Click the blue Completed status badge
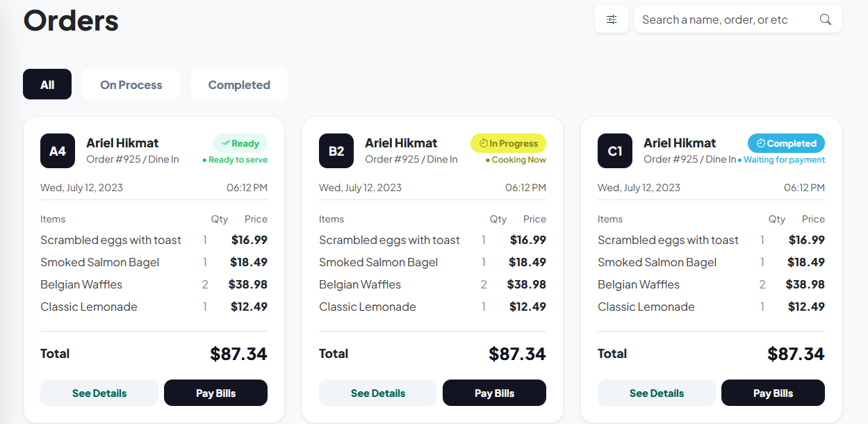The height and width of the screenshot is (424, 868). point(786,143)
